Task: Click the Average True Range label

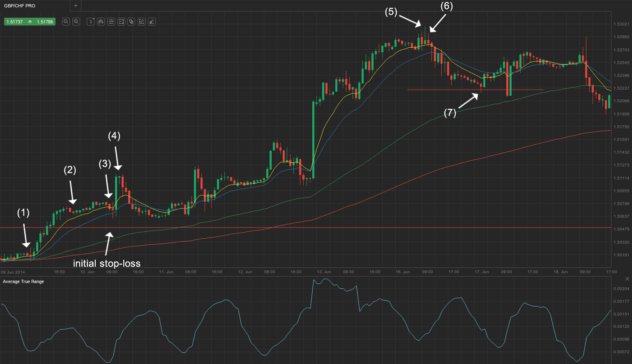Action: [23, 281]
